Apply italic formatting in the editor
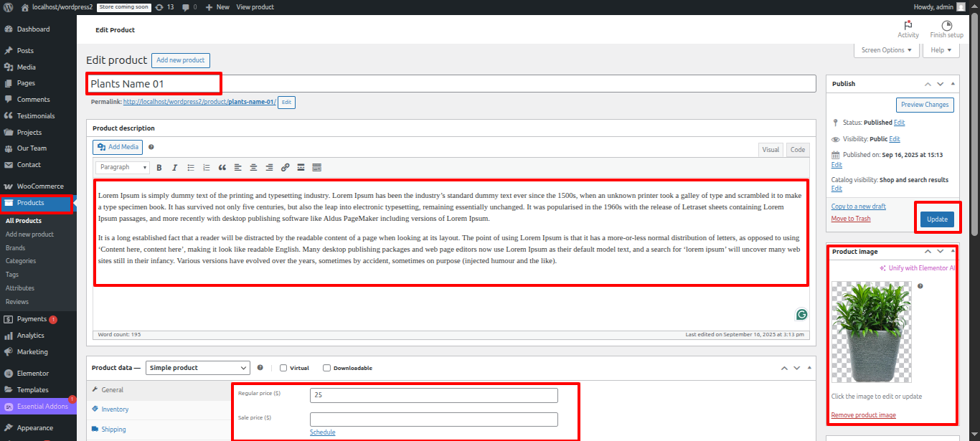 point(174,168)
